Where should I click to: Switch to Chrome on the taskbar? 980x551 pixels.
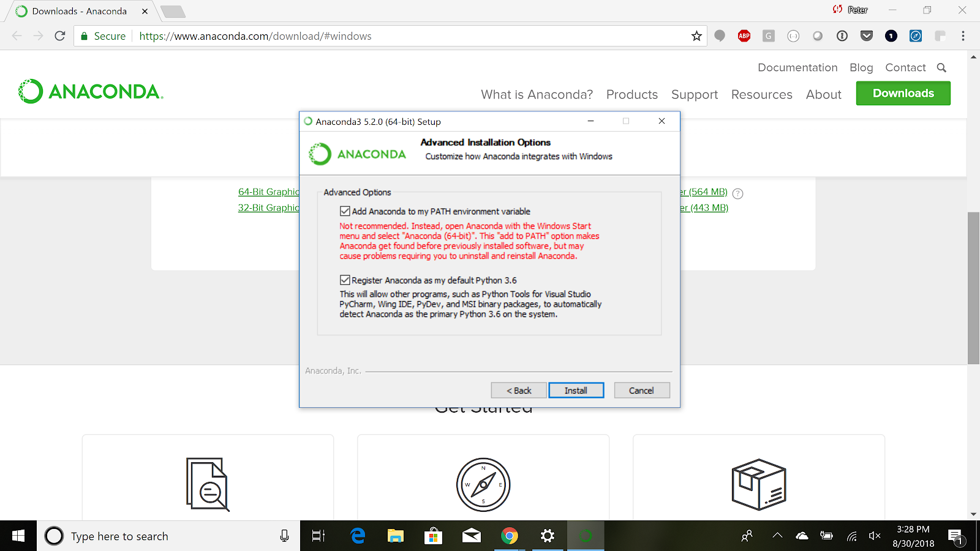coord(510,536)
